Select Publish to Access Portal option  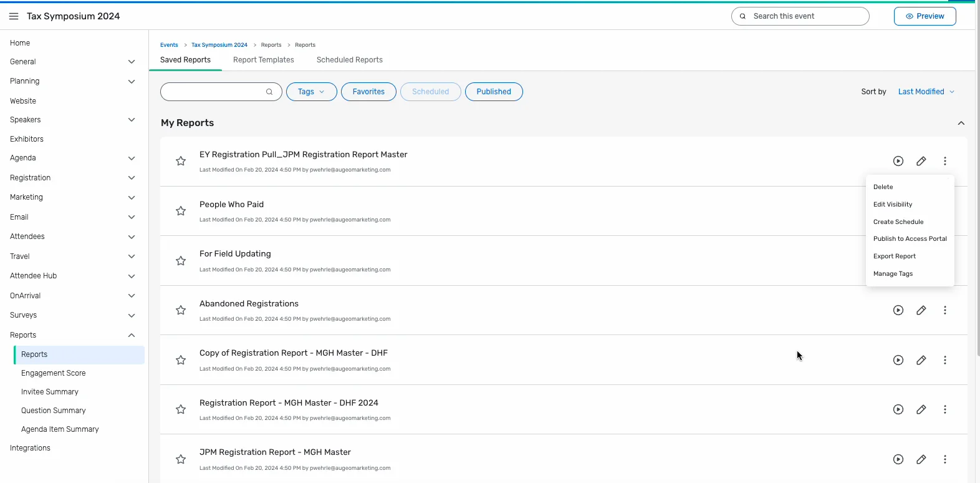point(910,239)
